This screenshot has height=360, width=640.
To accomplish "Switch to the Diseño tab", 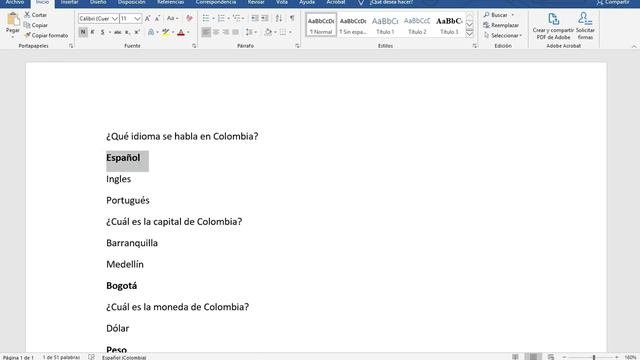I will (98, 2).
